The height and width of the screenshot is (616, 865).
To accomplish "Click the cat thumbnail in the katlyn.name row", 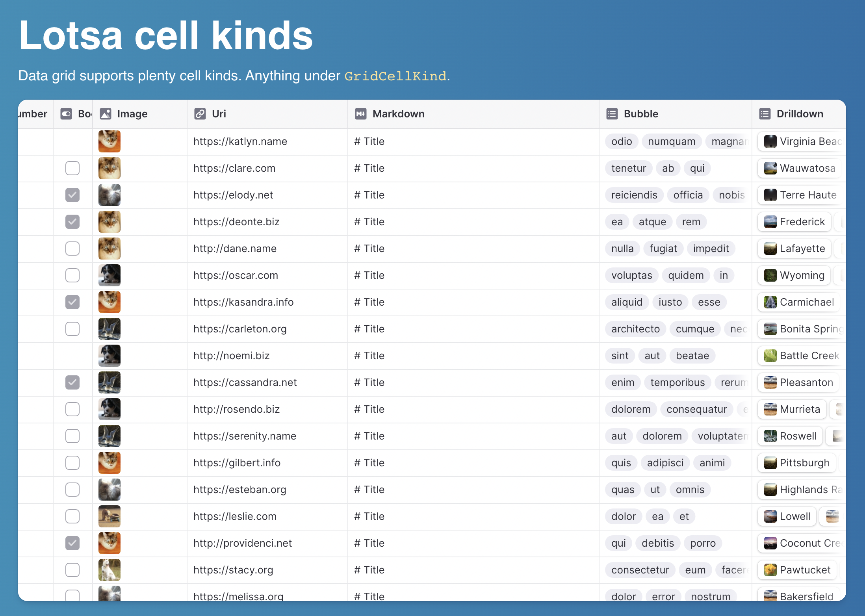I will tap(109, 141).
